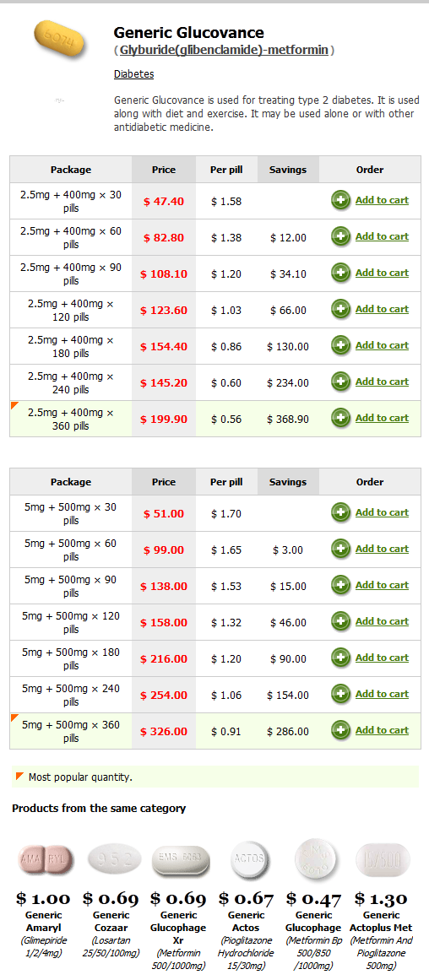429x980 pixels.
Task: Click green plus icon for 5mg + 500mg × 60 pills
Action: [x=341, y=550]
